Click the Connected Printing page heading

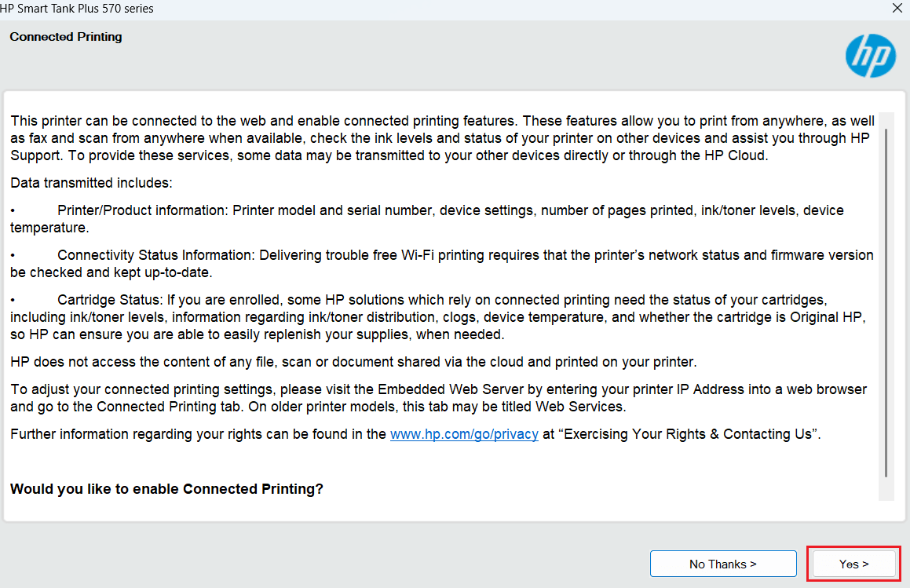pyautogui.click(x=66, y=37)
